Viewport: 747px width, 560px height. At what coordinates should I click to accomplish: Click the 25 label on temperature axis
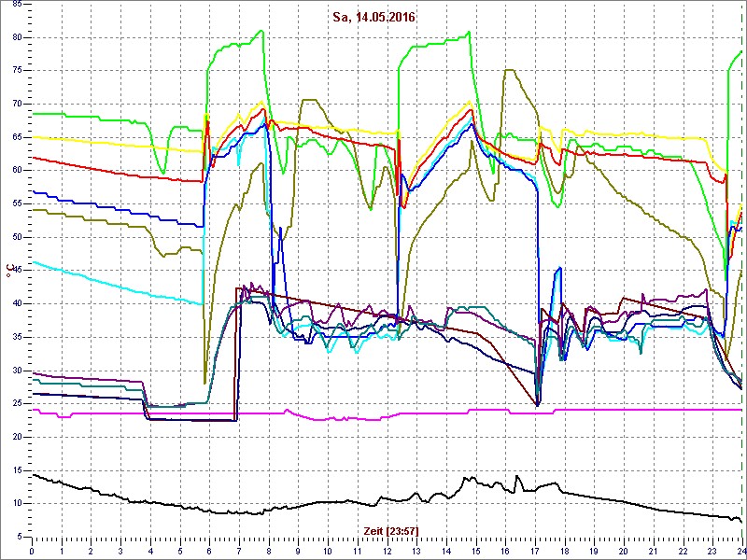click(x=16, y=404)
